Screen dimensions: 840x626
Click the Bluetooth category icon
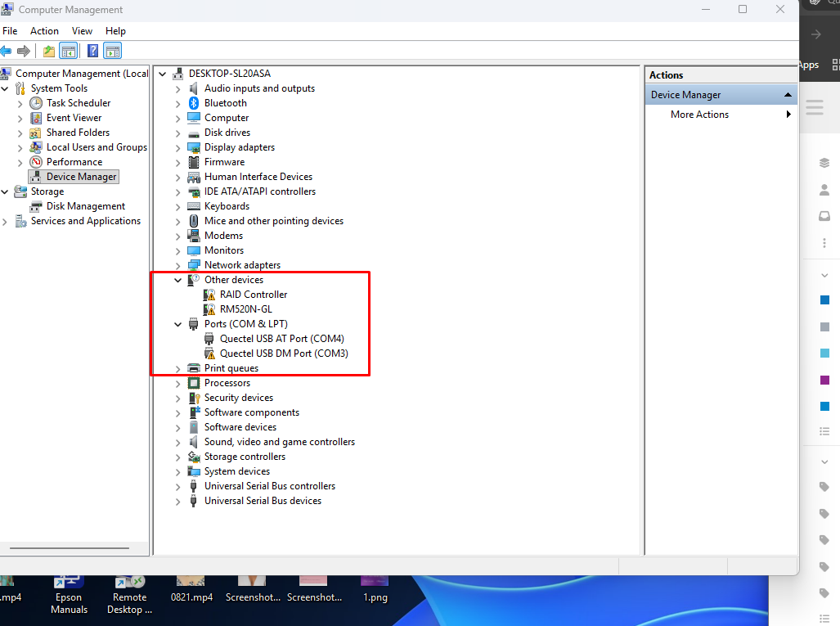[194, 103]
